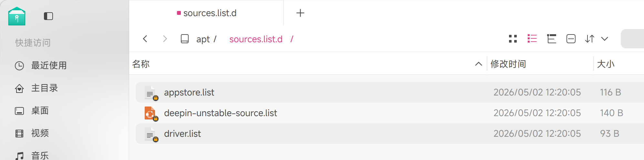The height and width of the screenshot is (160, 644).
Task: Go back with the left arrow
Action: [x=145, y=39]
